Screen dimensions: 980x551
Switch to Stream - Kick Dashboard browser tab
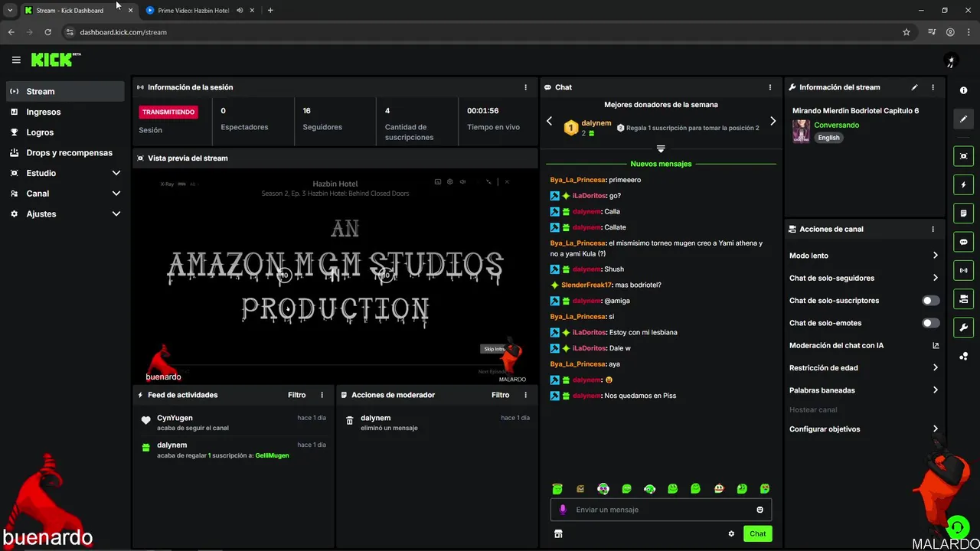coord(78,11)
